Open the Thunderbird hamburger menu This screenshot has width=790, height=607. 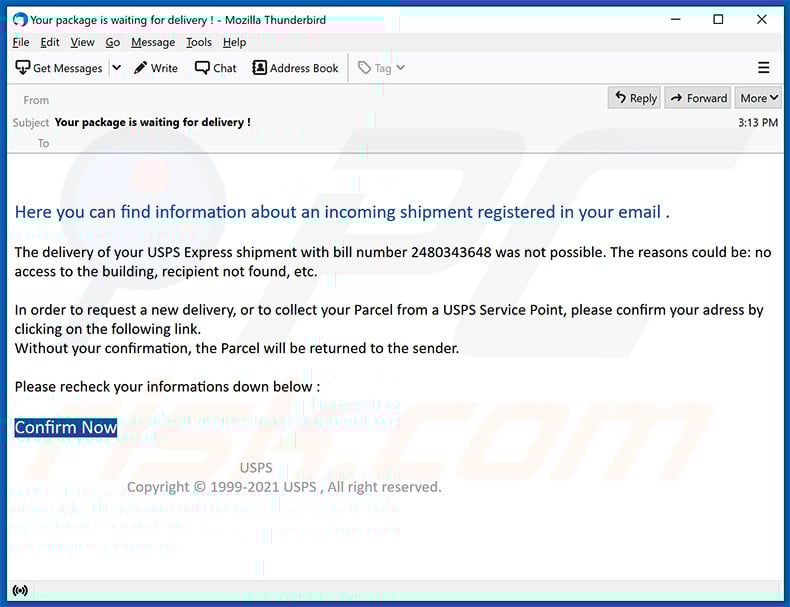click(x=763, y=68)
